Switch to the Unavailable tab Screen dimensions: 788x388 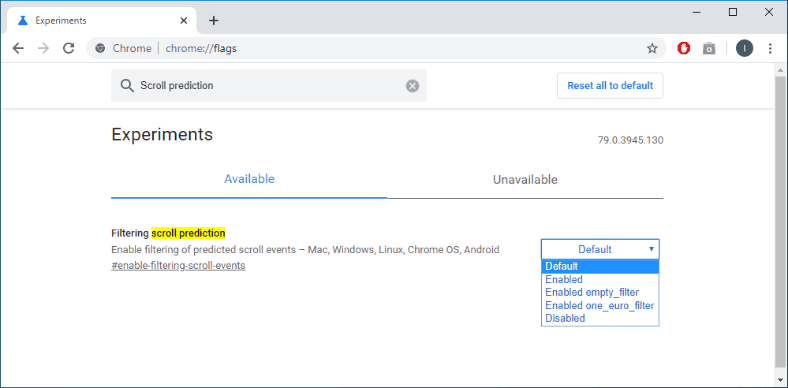[525, 179]
